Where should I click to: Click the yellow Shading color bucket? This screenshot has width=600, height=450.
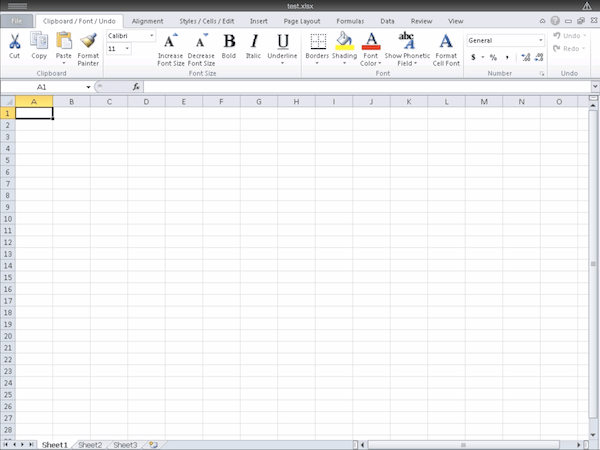click(x=344, y=41)
